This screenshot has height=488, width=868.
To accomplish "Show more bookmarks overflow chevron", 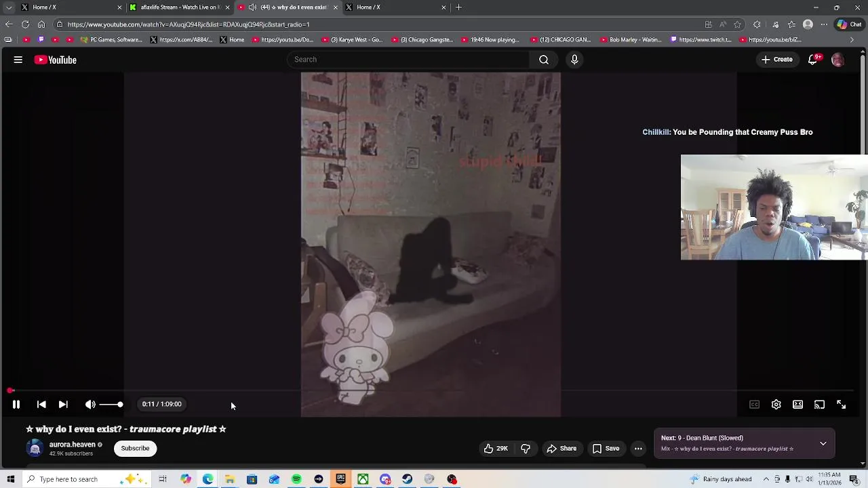I will click(x=852, y=40).
